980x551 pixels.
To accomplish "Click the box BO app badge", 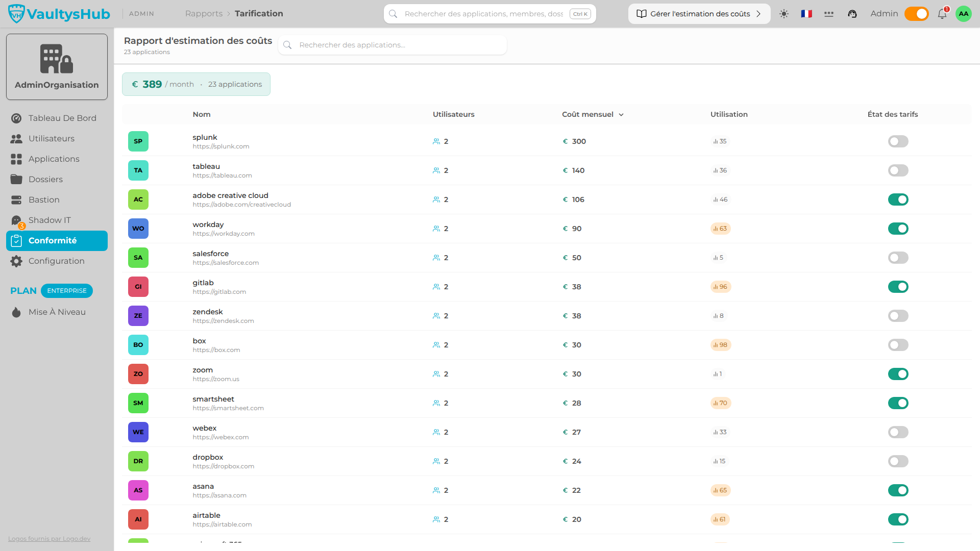I will click(138, 345).
